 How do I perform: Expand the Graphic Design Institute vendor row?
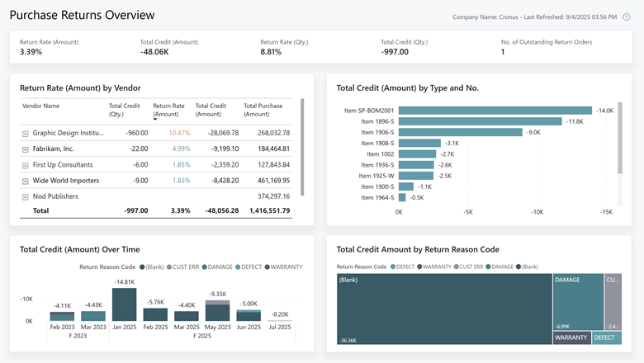coord(26,133)
